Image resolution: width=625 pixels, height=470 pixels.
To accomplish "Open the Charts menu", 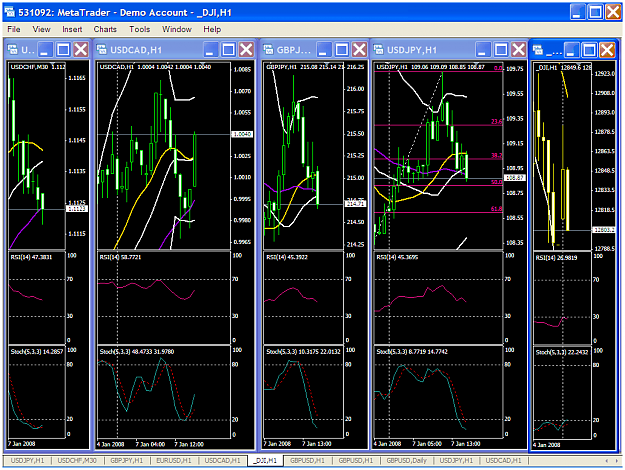I will point(105,29).
